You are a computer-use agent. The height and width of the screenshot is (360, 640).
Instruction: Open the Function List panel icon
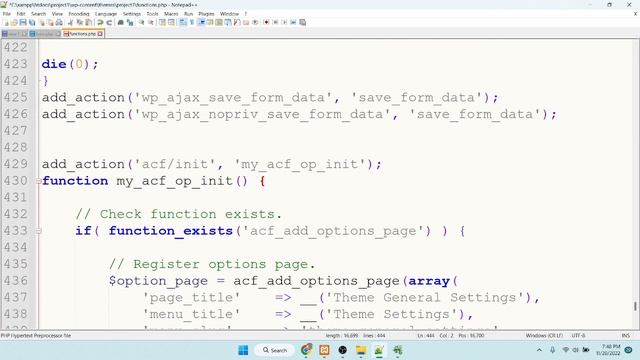pyautogui.click(x=237, y=22)
